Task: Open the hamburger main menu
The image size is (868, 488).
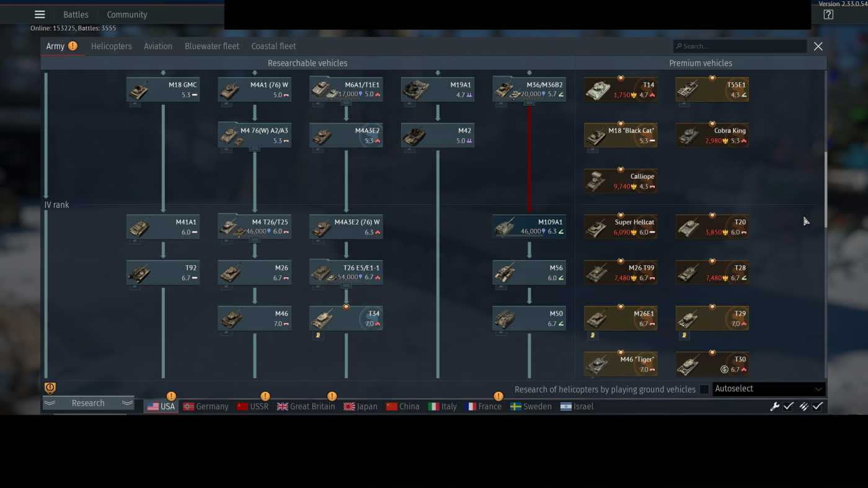Action: pyautogui.click(x=40, y=14)
